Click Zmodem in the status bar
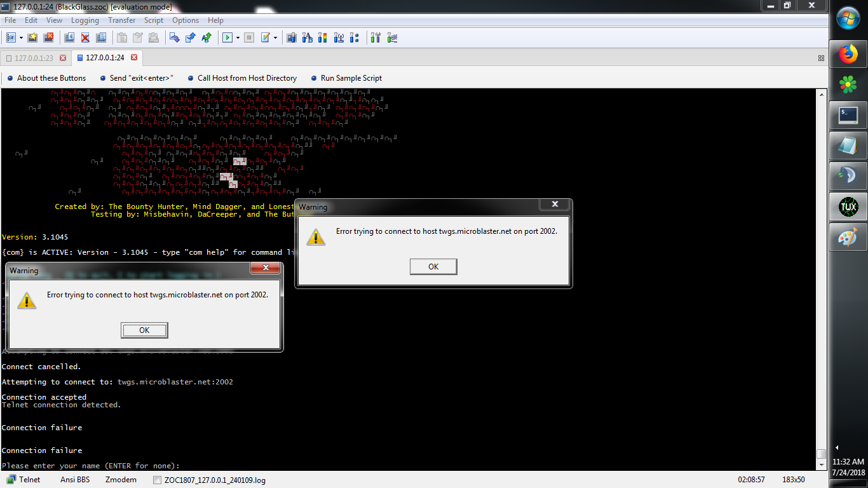 pyautogui.click(x=120, y=480)
